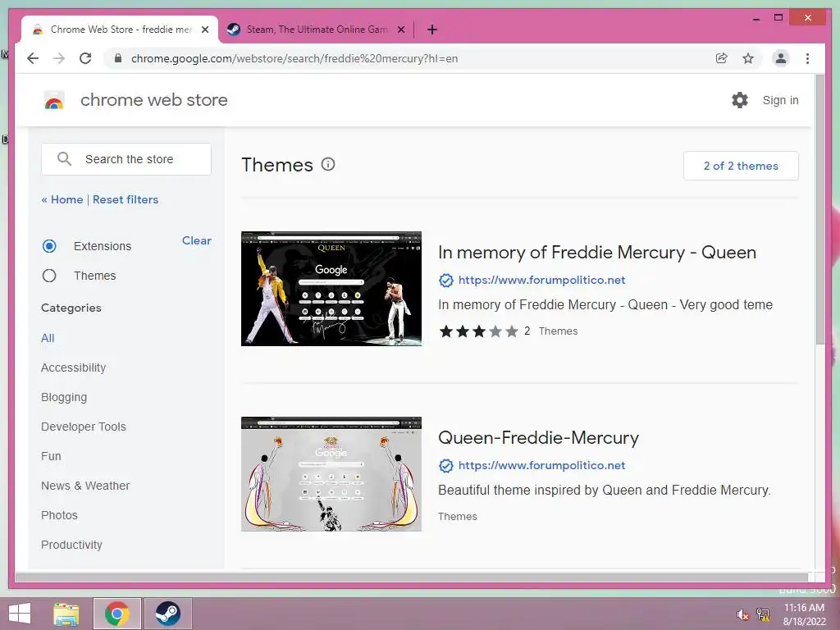Image resolution: width=840 pixels, height=630 pixels.
Task: Close the Steam tab
Action: point(400,30)
